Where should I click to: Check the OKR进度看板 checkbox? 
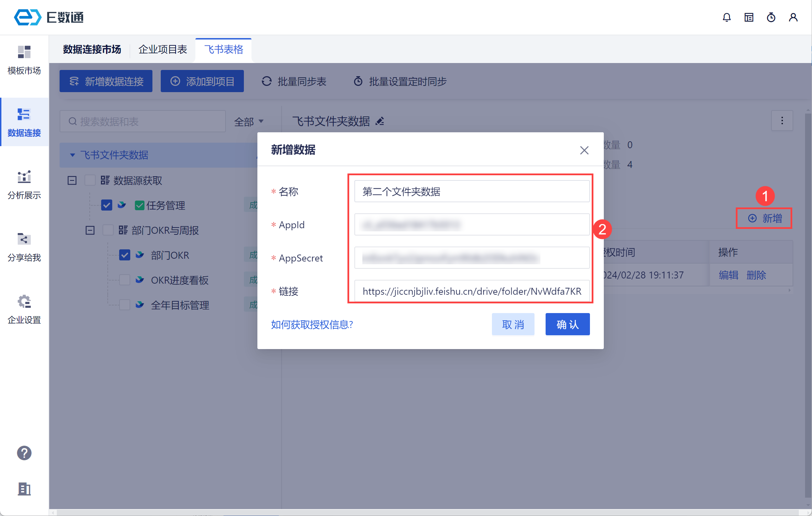[125, 280]
